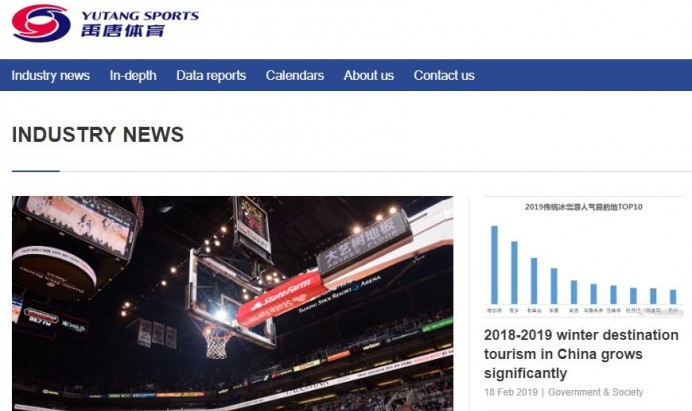Click the Yutang Sports swirl logo icon
This screenshot has width=692, height=411.
point(41,23)
